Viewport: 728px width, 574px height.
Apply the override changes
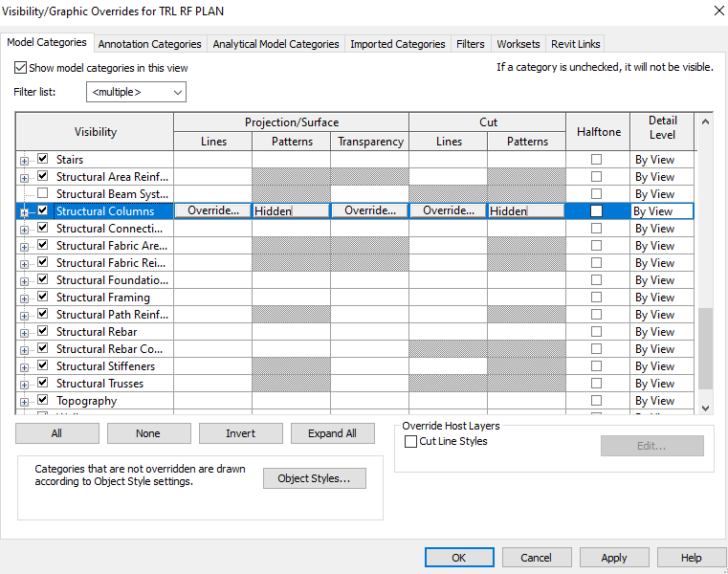point(614,558)
